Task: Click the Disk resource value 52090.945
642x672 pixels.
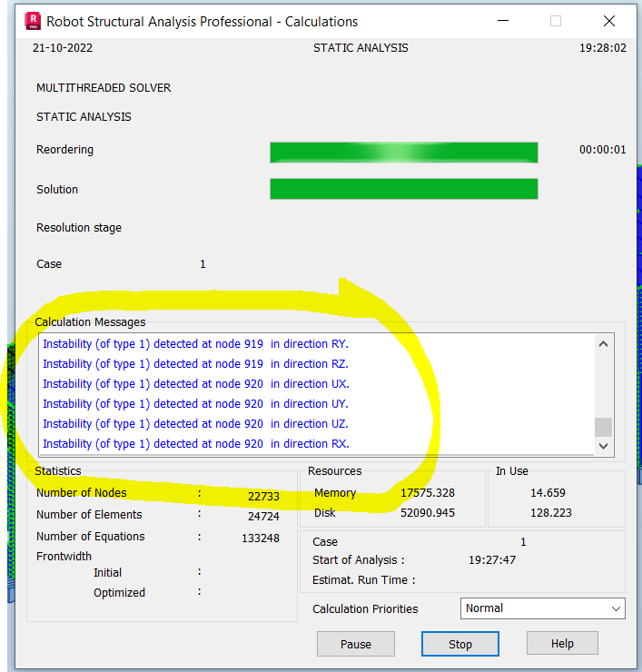Action: [x=428, y=512]
